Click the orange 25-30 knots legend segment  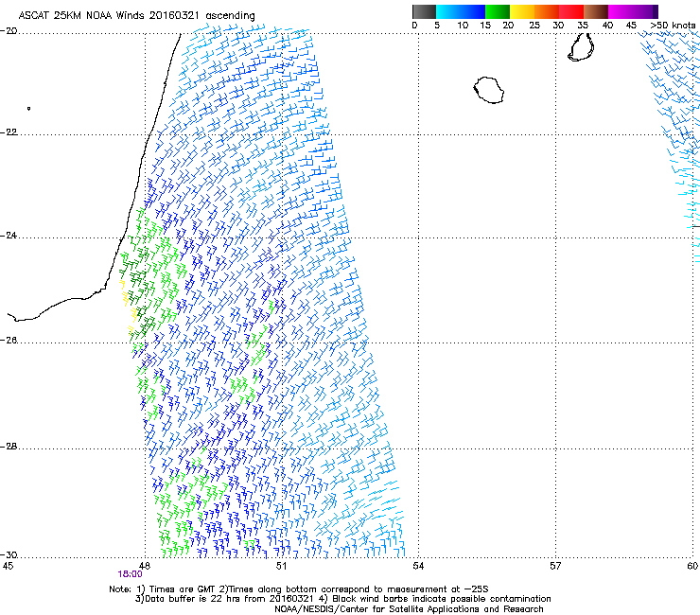click(547, 11)
